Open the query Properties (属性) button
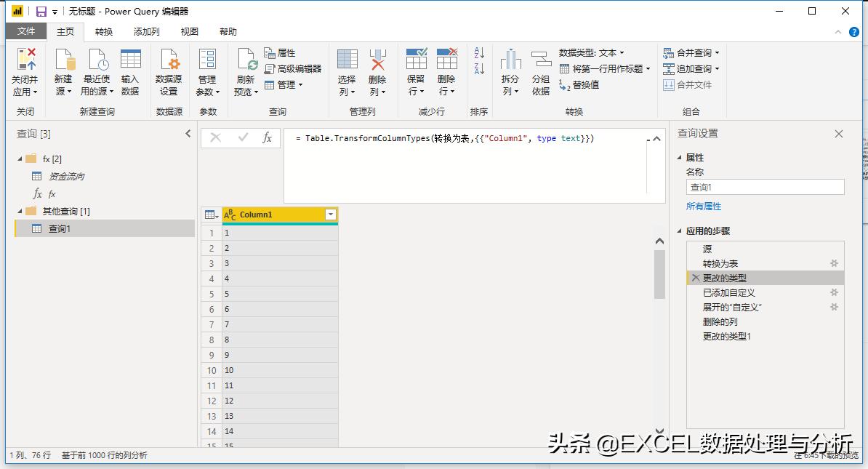 [x=280, y=52]
